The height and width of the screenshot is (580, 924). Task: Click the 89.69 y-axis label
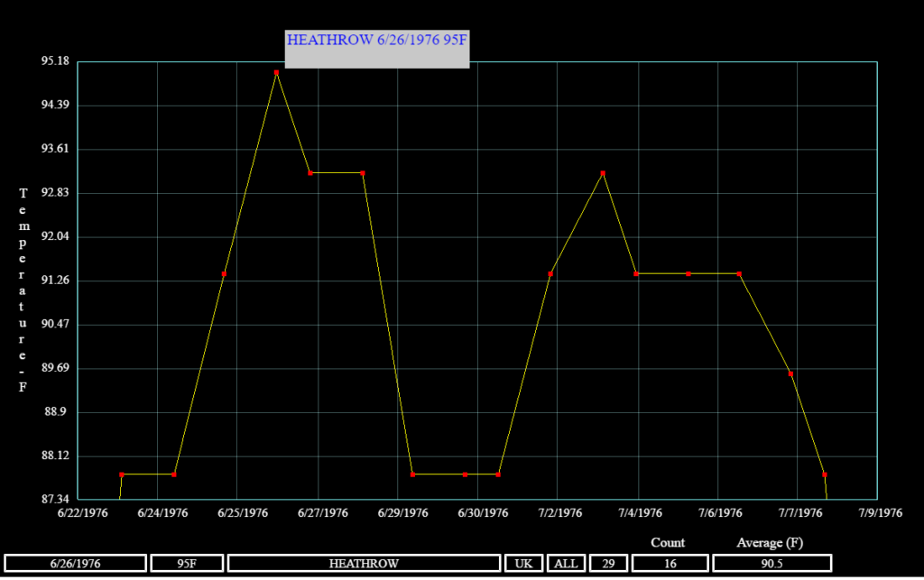point(55,368)
